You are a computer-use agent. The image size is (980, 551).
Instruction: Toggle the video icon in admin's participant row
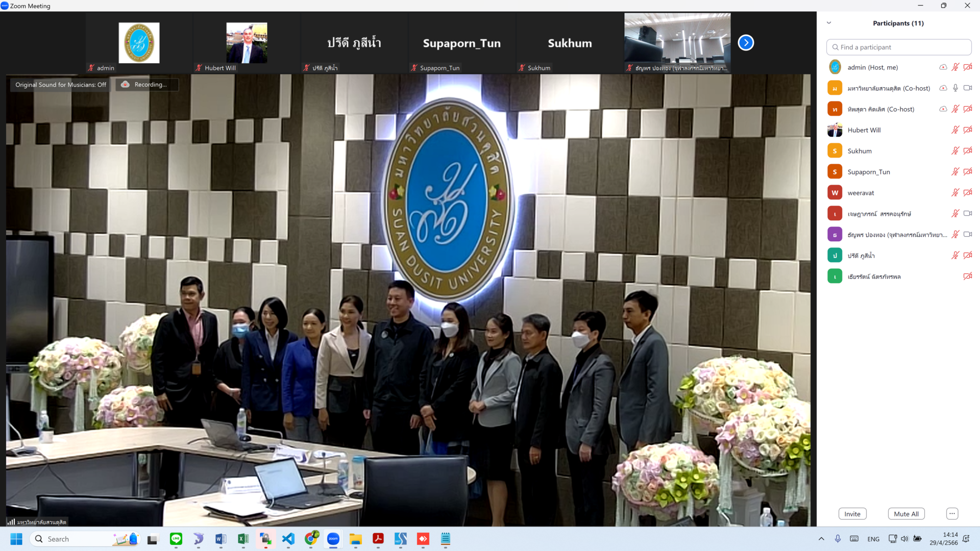coord(967,67)
